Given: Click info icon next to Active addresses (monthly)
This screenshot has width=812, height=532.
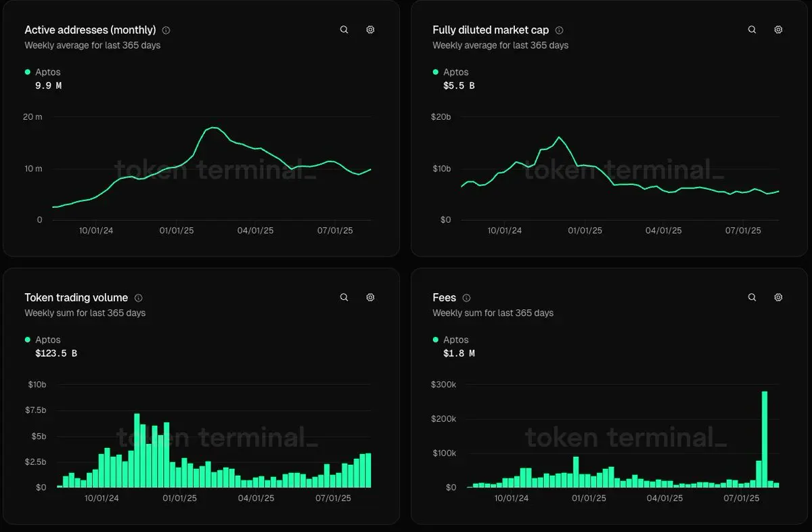Looking at the screenshot, I should tap(166, 30).
